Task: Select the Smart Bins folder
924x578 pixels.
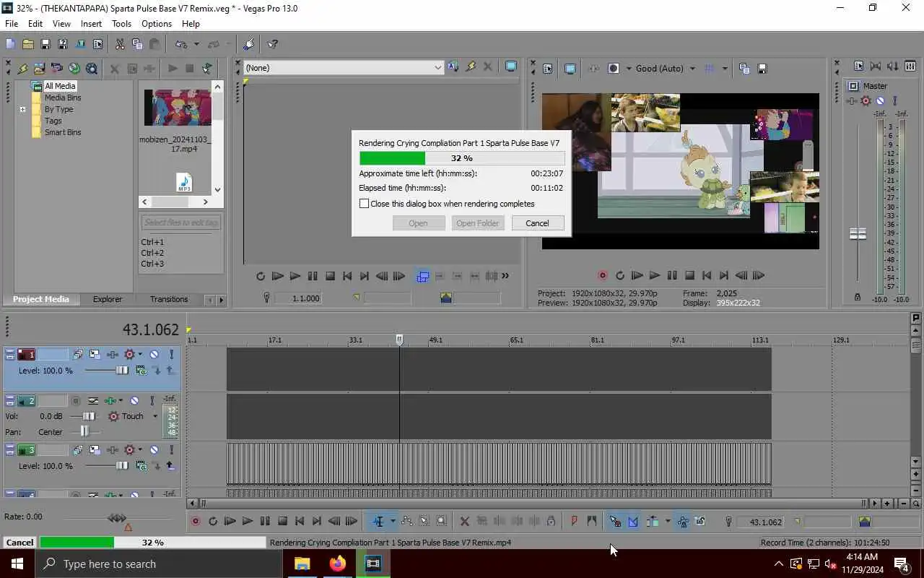Action: [x=63, y=132]
